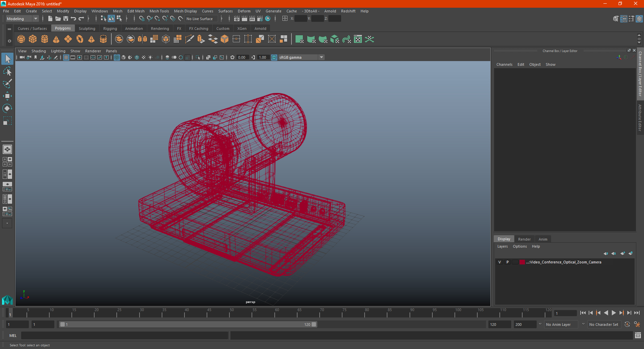The height and width of the screenshot is (349, 644).
Task: Activate the Scale tool in Tool Box
Action: tap(7, 121)
